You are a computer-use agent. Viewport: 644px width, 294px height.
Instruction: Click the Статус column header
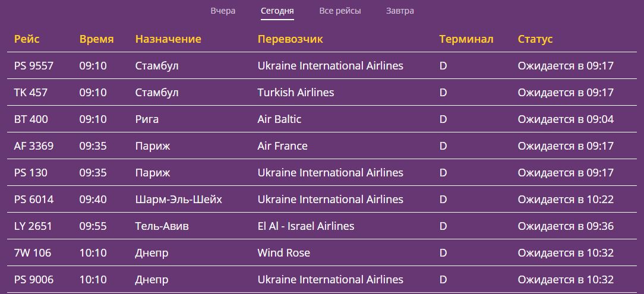point(535,39)
